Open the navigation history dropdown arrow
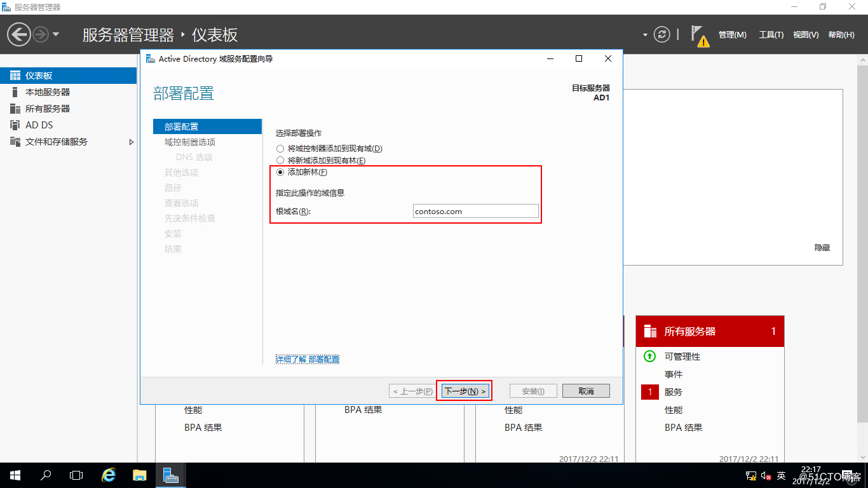 pos(56,34)
